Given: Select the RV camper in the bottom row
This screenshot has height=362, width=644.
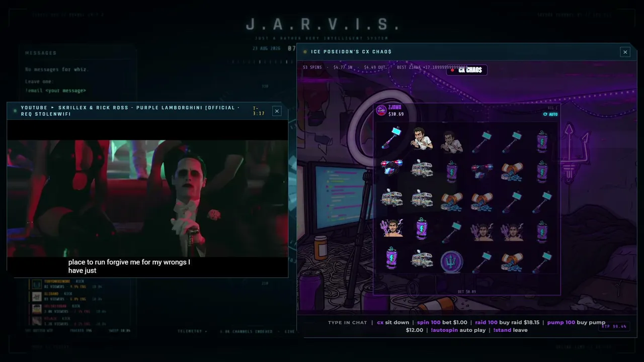Looking at the screenshot, I should (x=422, y=259).
